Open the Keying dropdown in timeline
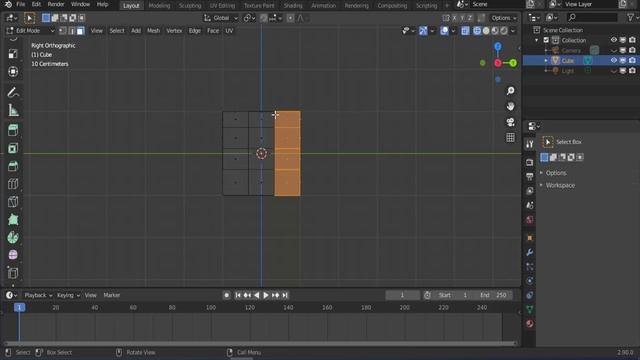 (68, 295)
